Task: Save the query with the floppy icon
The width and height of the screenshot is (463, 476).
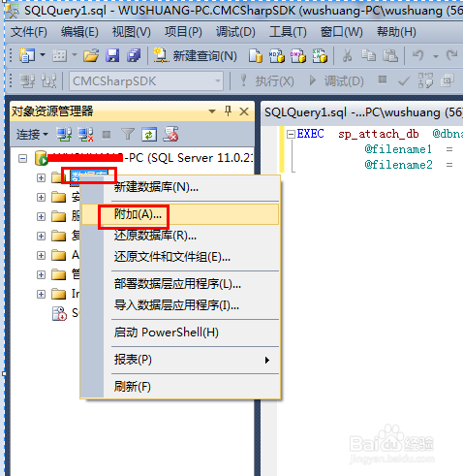Action: click(112, 55)
